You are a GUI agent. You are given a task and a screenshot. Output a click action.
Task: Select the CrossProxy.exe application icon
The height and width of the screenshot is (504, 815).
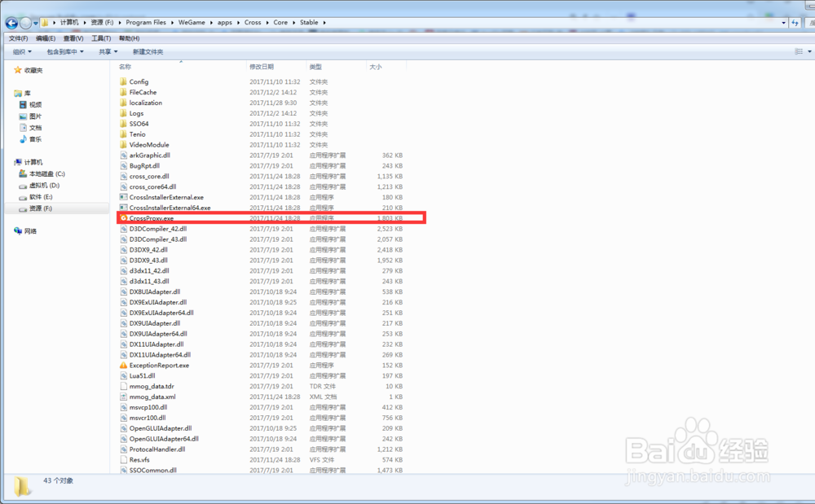(123, 218)
